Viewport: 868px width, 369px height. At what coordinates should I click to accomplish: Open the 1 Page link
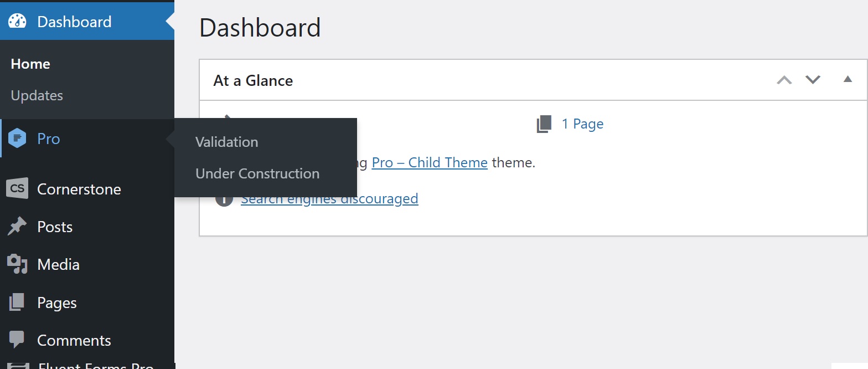click(582, 124)
